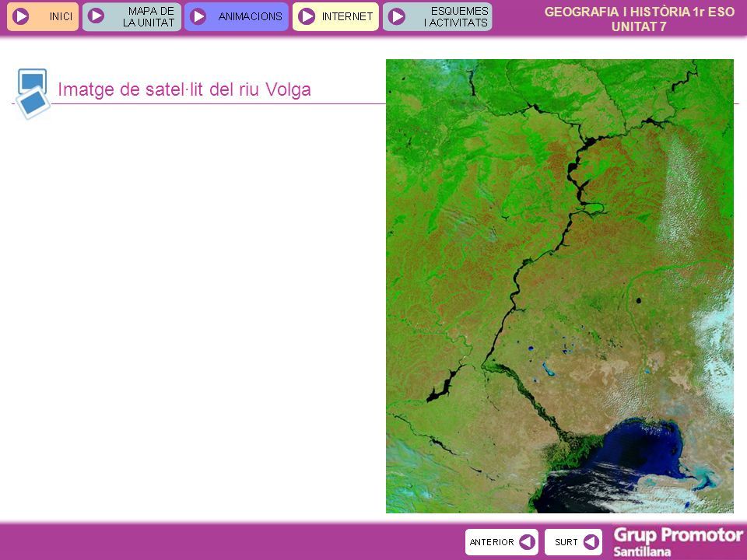Click the 'GEOGRAFIA I HISTÒRIA 1r ESO' header text
The image size is (747, 560).
[640, 12]
